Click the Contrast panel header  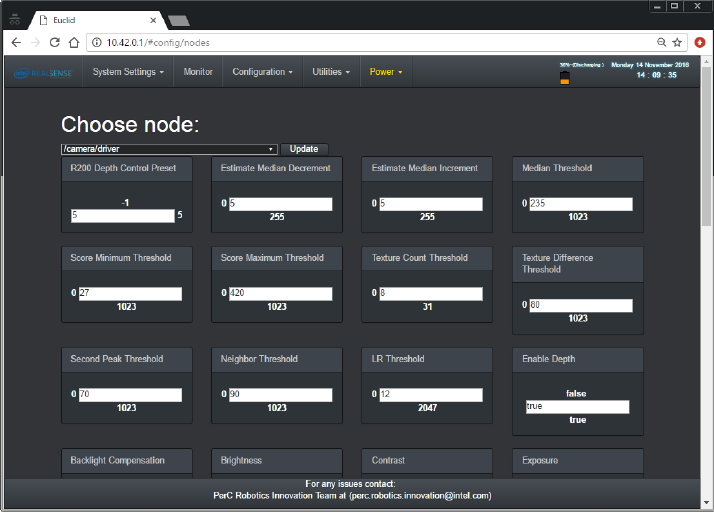(x=427, y=461)
